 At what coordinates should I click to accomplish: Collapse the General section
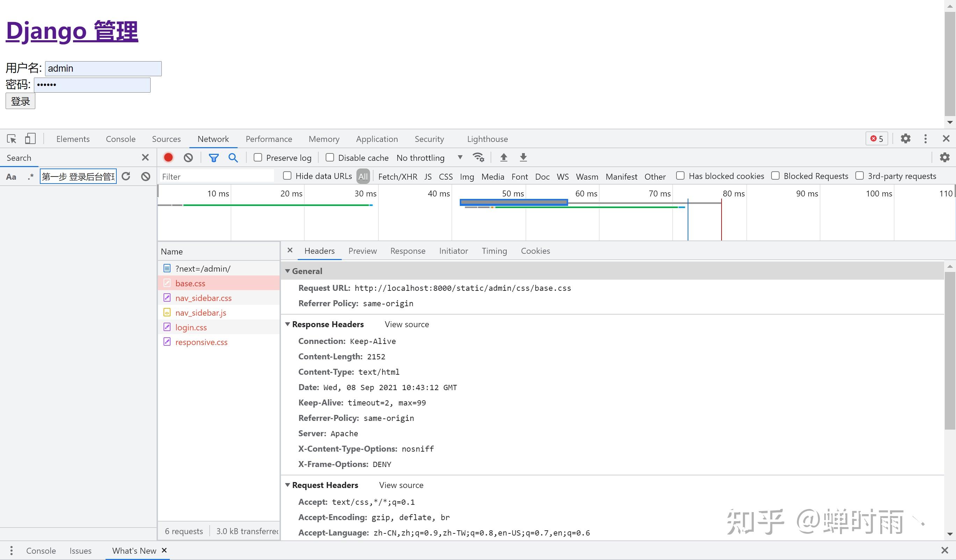pos(288,271)
